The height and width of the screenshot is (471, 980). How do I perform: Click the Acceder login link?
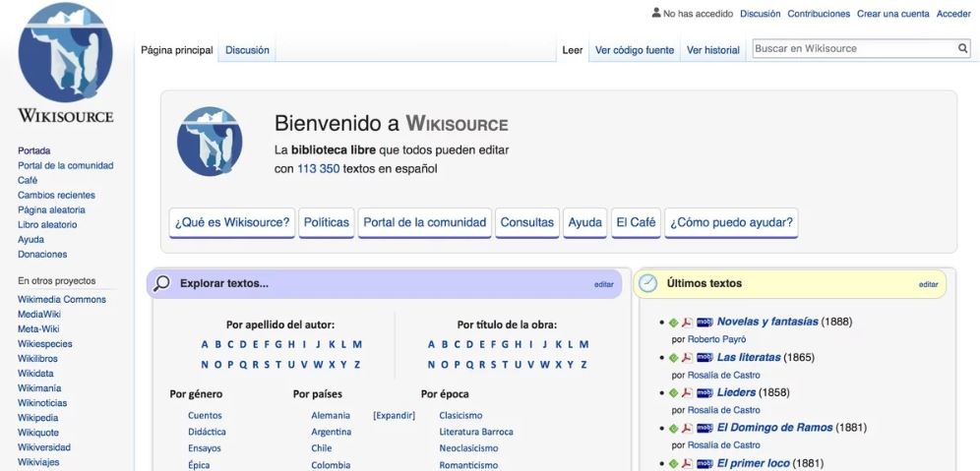[x=953, y=13]
